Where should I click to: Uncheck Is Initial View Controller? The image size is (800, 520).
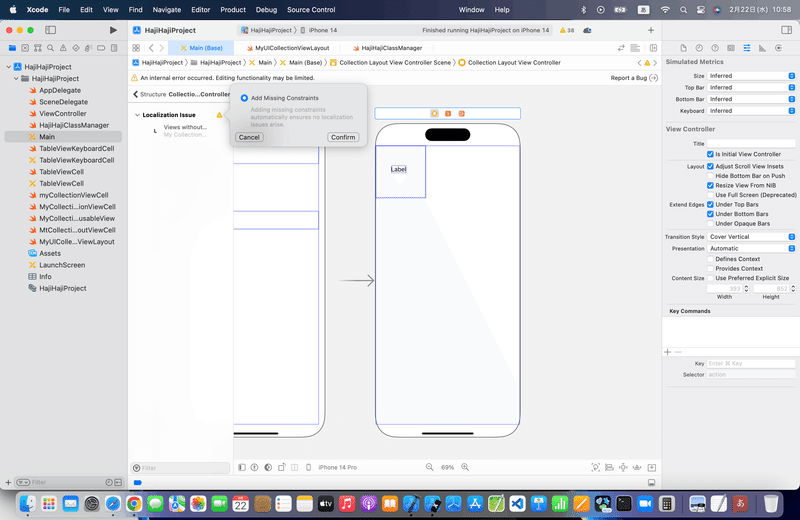[x=710, y=154]
